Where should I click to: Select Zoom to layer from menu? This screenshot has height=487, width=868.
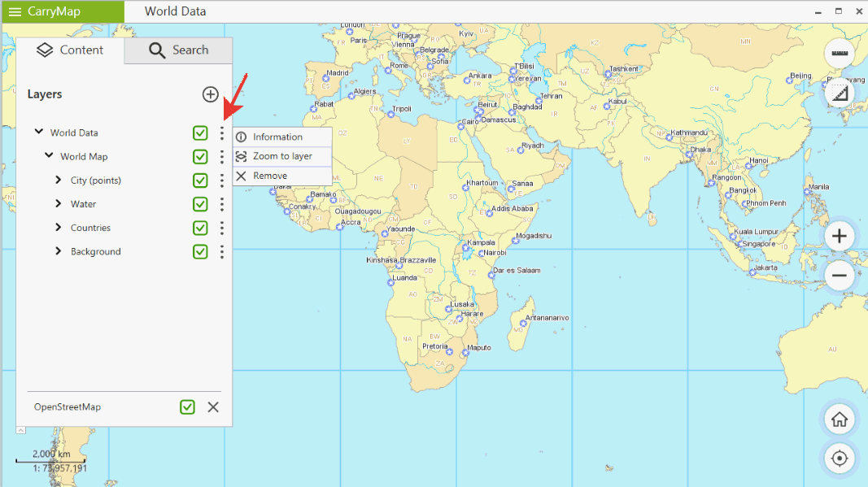click(x=282, y=156)
